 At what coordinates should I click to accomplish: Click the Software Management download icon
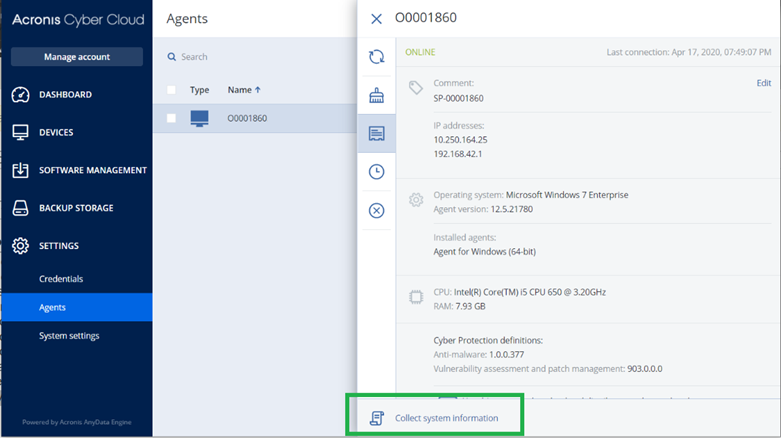click(20, 170)
